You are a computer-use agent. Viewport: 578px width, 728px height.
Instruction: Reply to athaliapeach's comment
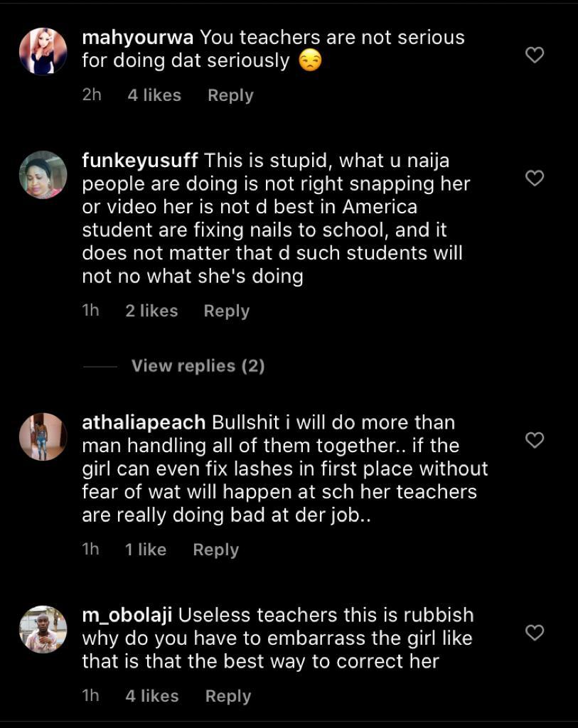215,550
